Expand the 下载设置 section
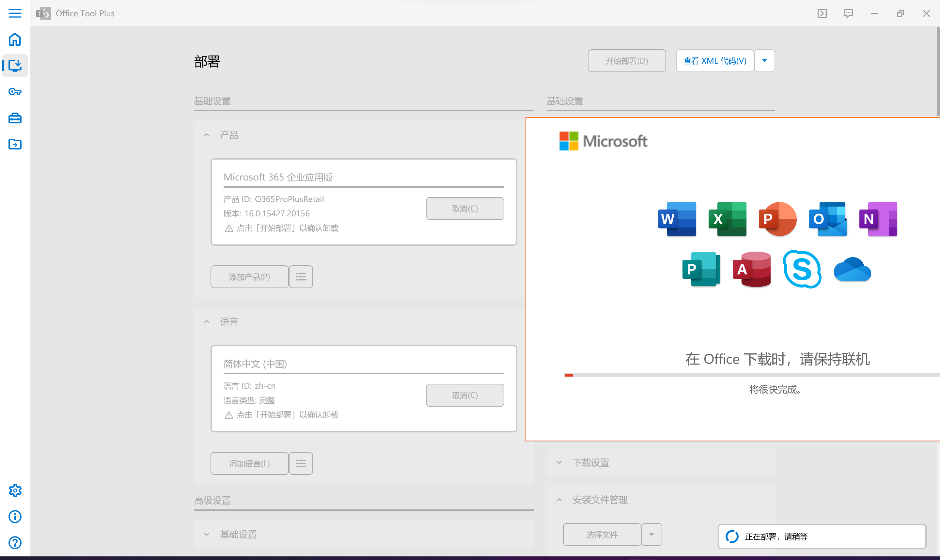Viewport: 940px width, 560px height. (559, 463)
